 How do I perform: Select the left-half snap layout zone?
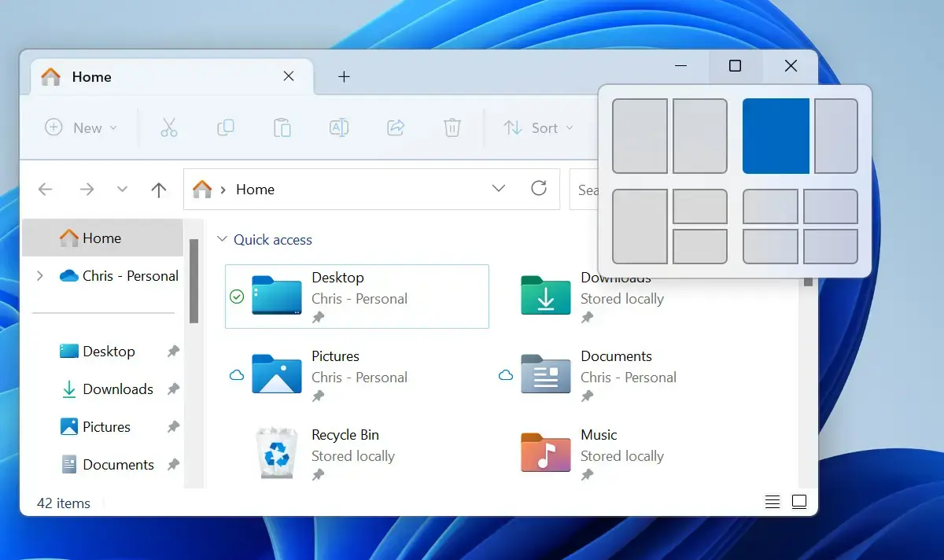[640, 135]
